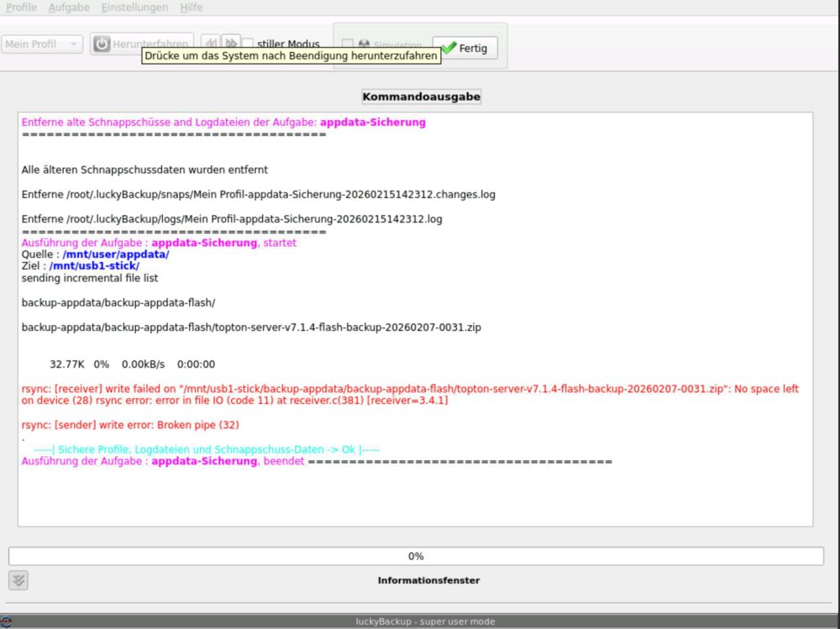
Task: Click the 'Entferne alte Schnappschüsse' heading line
Action: (x=223, y=122)
